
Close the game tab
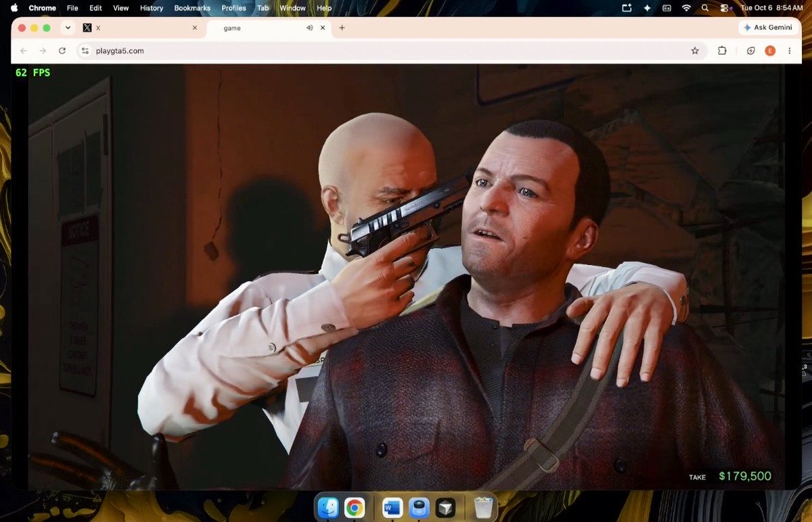click(x=323, y=28)
